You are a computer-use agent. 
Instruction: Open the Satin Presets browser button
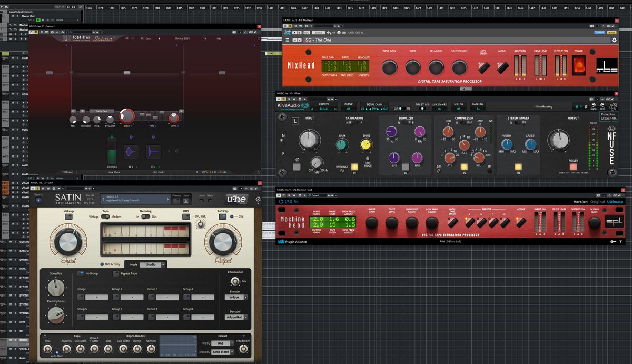tap(176, 200)
